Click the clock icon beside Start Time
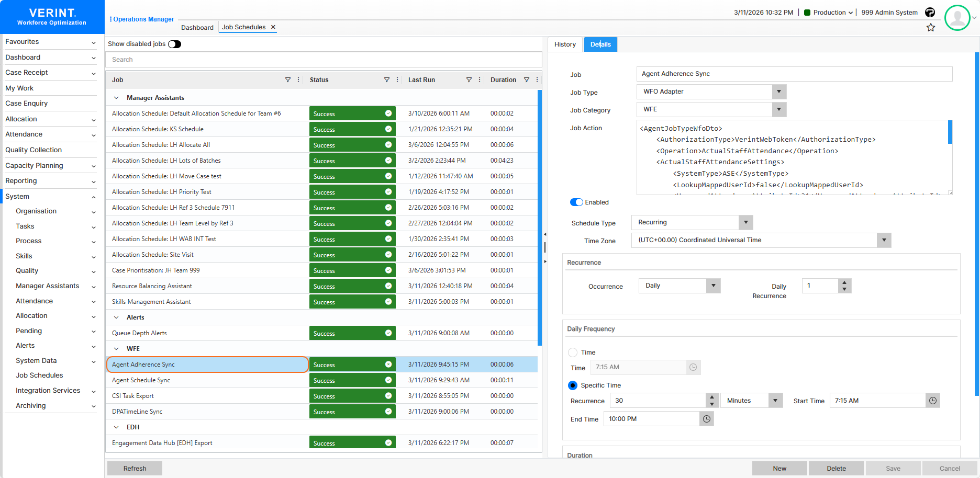 (933, 400)
